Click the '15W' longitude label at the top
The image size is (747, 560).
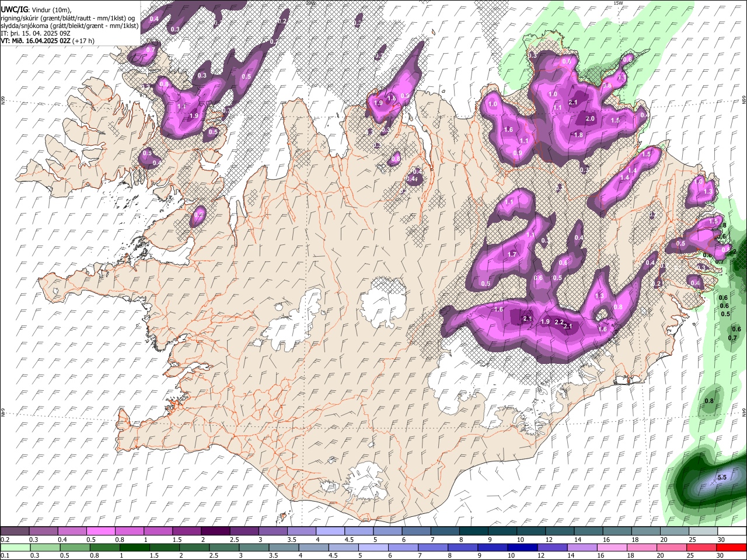coord(619,3)
